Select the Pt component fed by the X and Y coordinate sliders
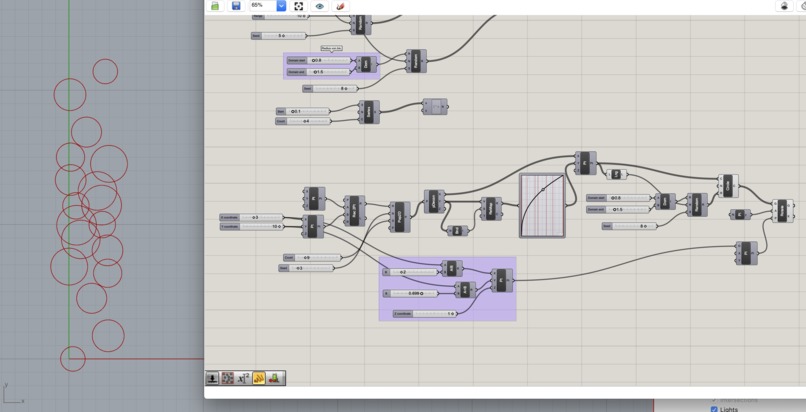The height and width of the screenshot is (412, 806). click(314, 227)
